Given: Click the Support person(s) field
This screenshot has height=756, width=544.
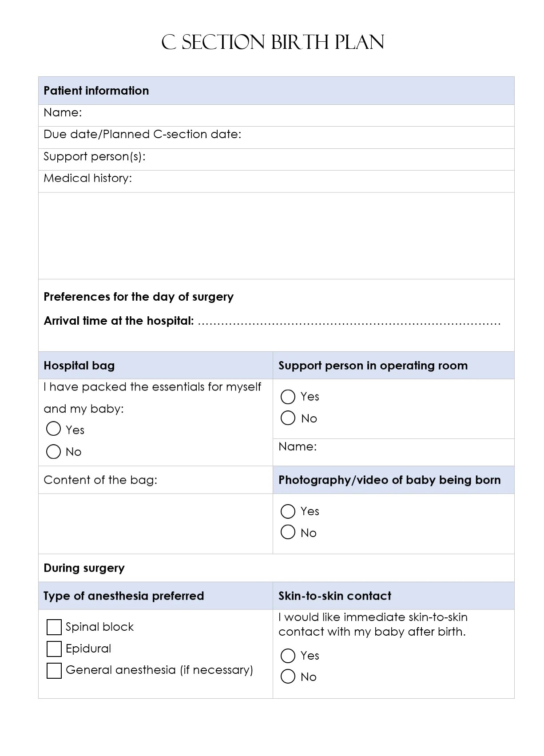Looking at the screenshot, I should tap(276, 159).
